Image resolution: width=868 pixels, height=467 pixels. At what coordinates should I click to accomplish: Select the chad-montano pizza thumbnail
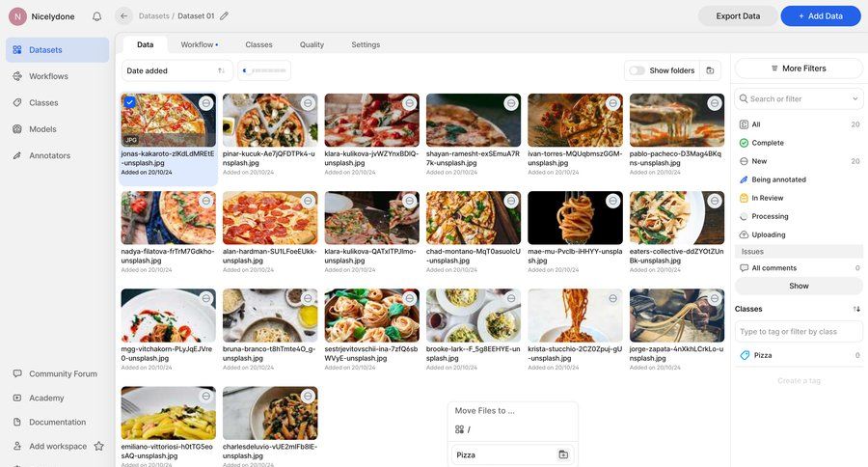point(474,218)
